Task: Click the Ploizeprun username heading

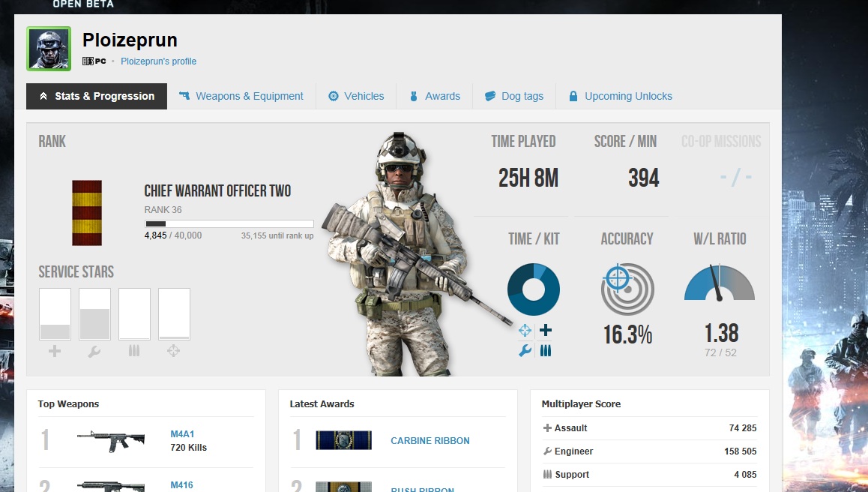Action: click(x=130, y=40)
